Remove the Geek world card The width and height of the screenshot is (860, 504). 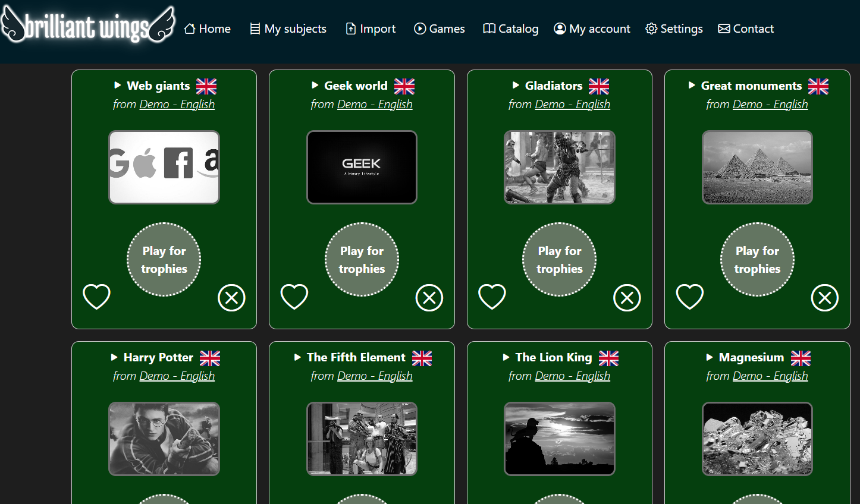(x=429, y=298)
